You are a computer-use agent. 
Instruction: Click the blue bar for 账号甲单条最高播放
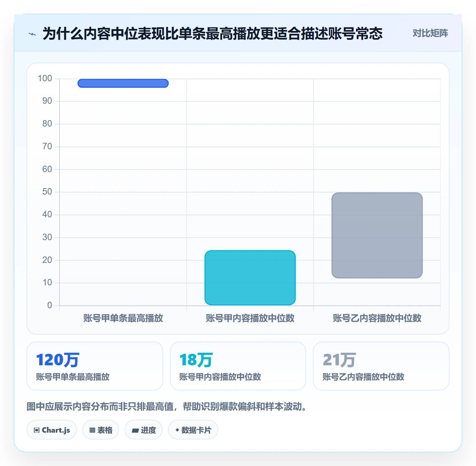(x=123, y=83)
